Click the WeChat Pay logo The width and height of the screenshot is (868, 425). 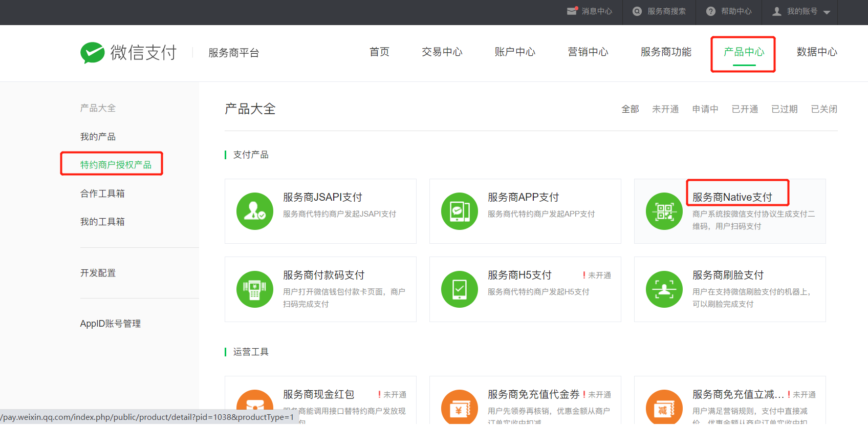pyautogui.click(x=128, y=53)
